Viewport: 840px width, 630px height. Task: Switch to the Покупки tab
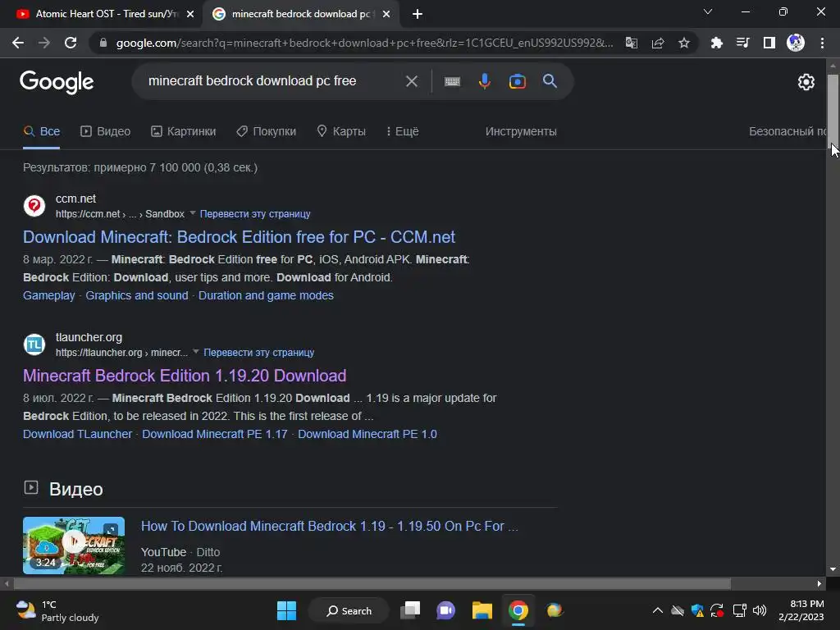tap(267, 131)
